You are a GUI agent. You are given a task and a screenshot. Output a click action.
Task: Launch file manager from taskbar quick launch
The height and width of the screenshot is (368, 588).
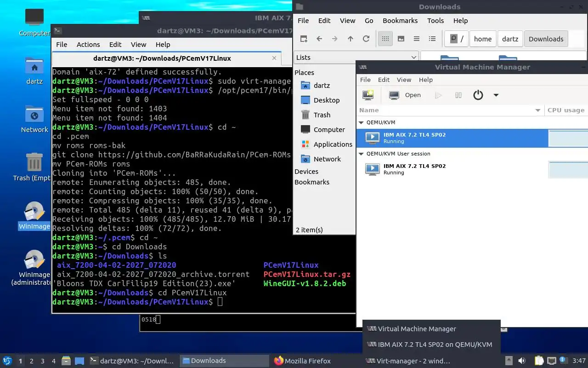coord(66,361)
